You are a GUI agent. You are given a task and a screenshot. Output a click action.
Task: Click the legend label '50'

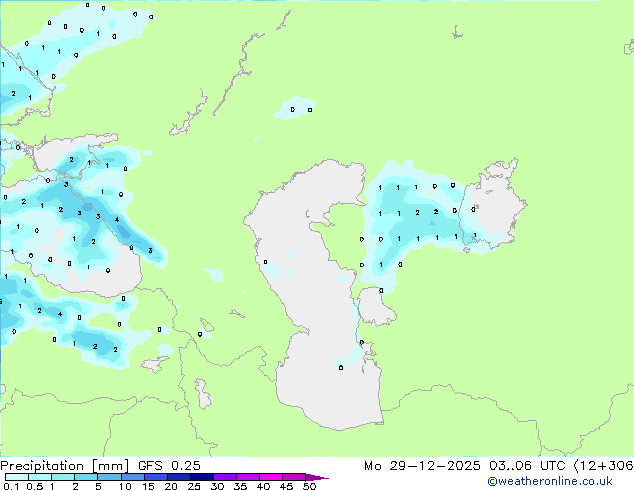coord(309,486)
